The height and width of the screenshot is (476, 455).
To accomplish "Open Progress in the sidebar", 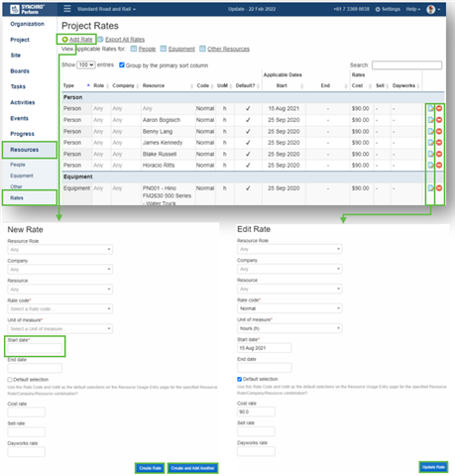I will (22, 134).
